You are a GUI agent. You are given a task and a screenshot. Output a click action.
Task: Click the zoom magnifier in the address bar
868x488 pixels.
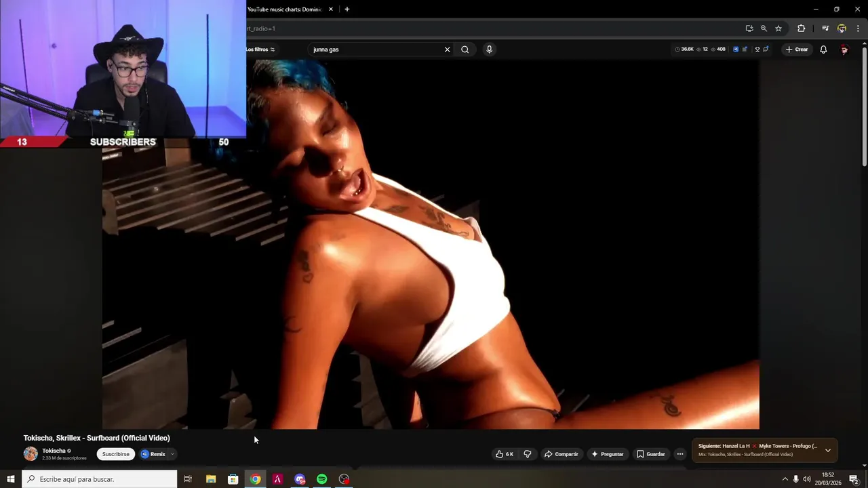click(764, 28)
